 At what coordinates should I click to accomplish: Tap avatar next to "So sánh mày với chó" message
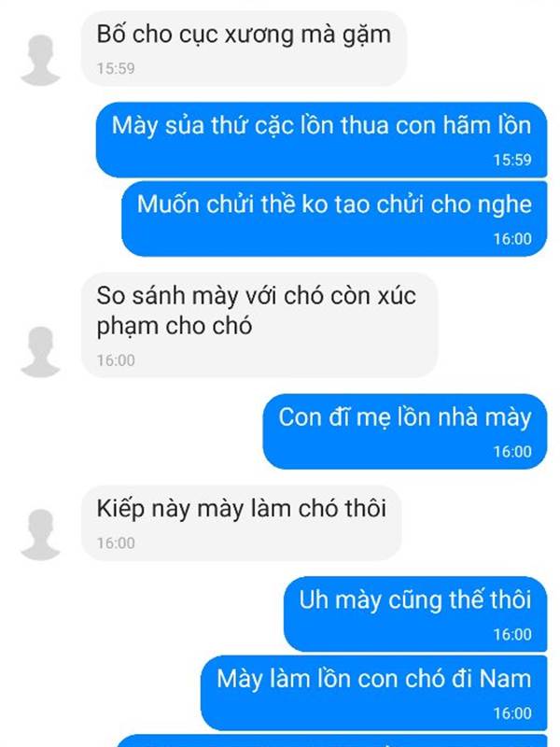[40, 352]
